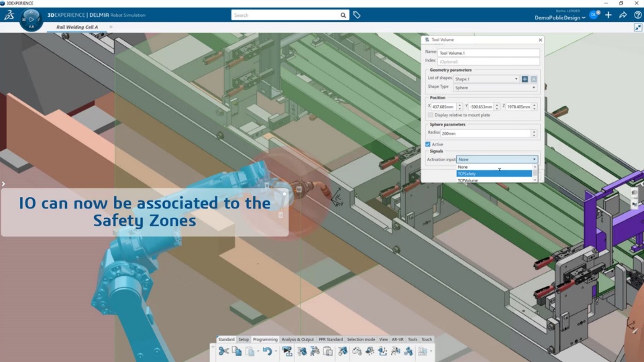Click the optional Index field

click(488, 62)
